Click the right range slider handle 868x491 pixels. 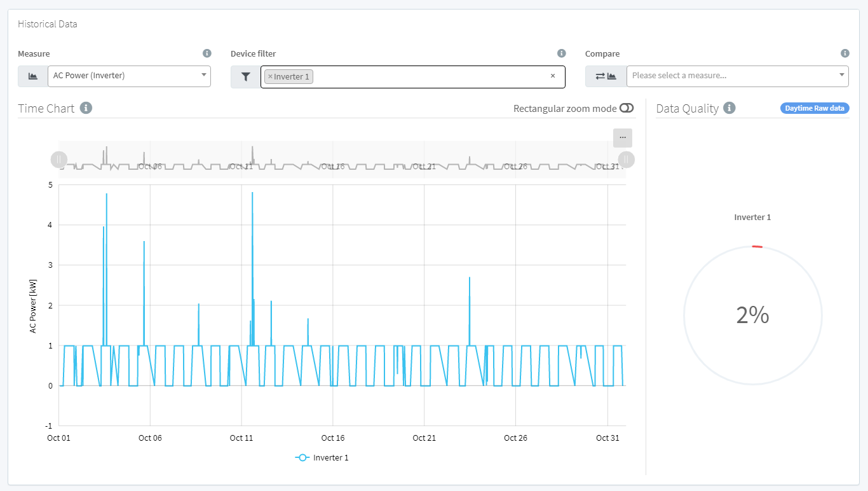point(626,159)
